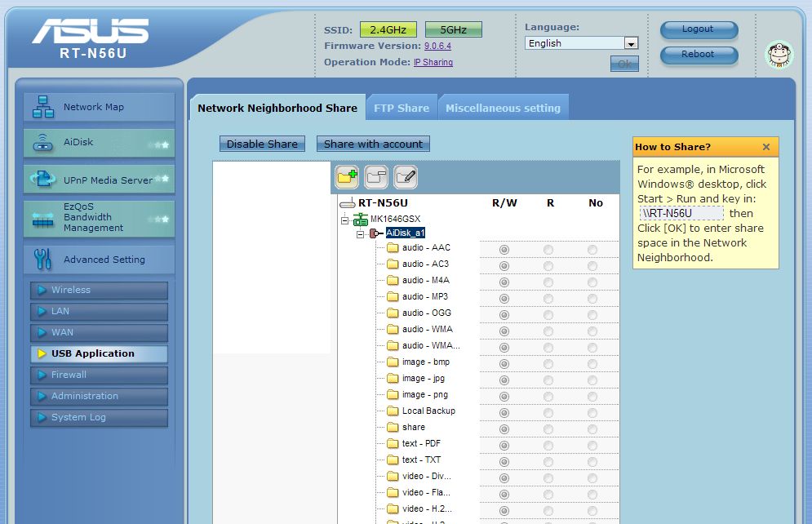Open firmware version 9.0.6.4 link

(437, 47)
